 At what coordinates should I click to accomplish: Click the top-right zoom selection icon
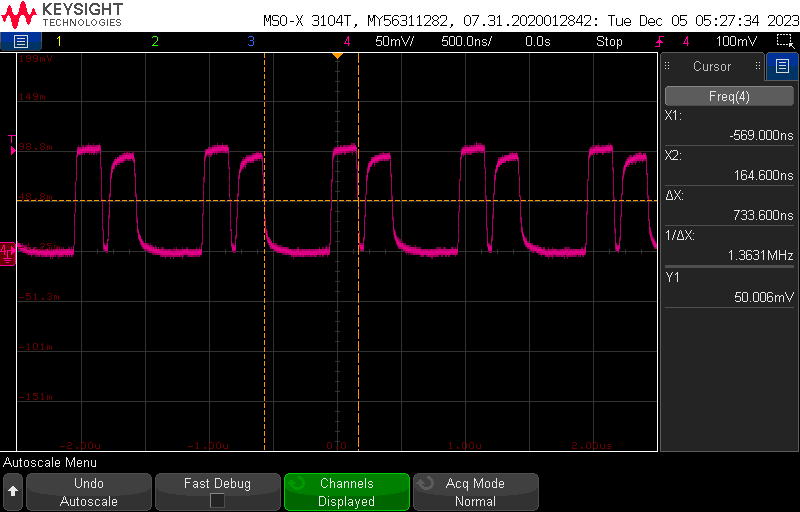(x=785, y=41)
